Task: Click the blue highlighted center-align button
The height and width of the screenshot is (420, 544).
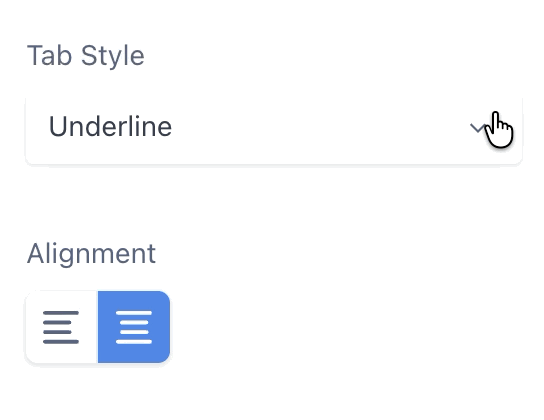Action: (134, 327)
